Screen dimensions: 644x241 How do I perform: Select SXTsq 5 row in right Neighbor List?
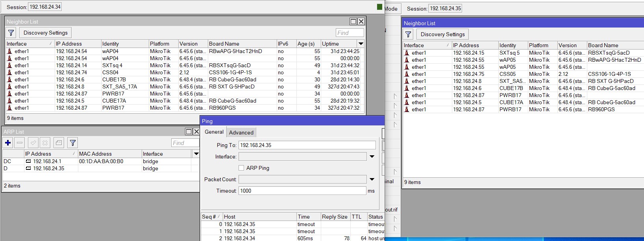click(523, 53)
